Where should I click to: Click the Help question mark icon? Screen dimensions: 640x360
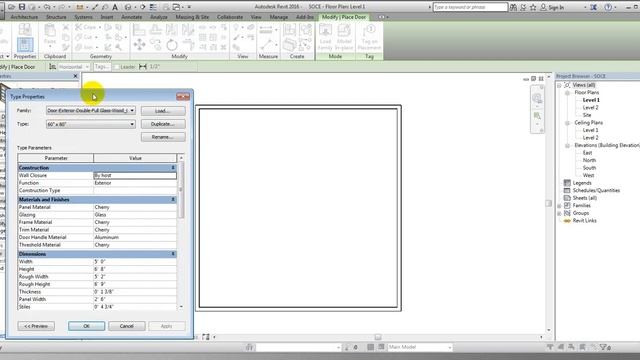(608, 7)
